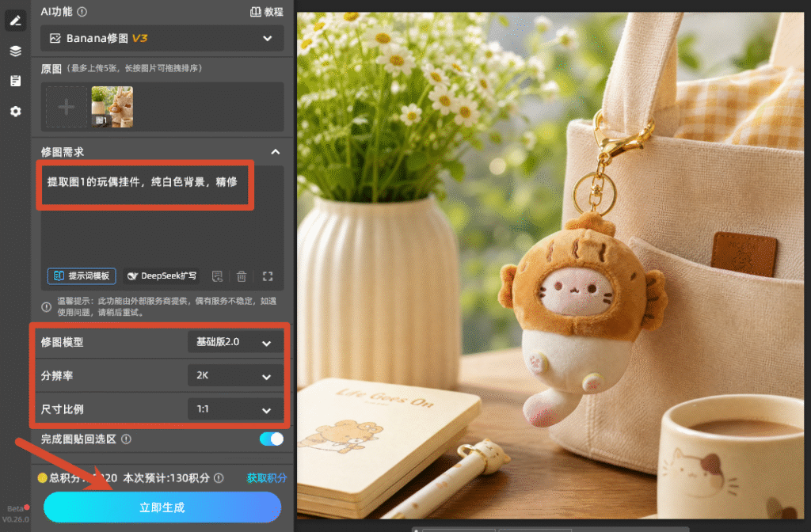Click the 本次预计:130积分 text
The height and width of the screenshot is (532, 811).
pos(166,478)
